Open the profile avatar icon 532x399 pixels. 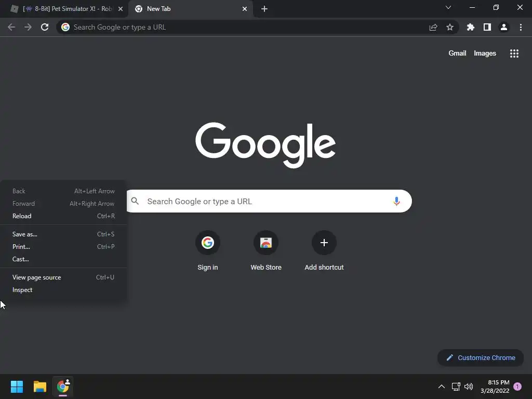tap(504, 27)
